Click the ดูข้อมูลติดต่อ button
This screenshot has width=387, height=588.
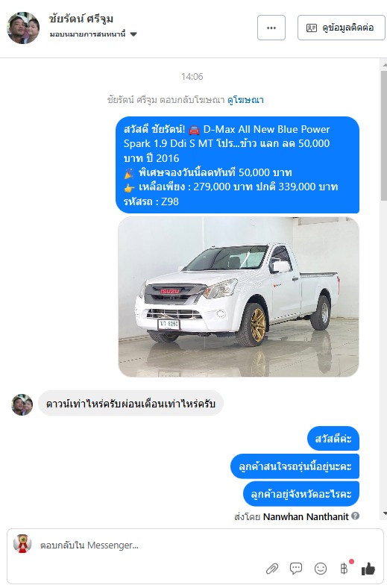pos(341,28)
